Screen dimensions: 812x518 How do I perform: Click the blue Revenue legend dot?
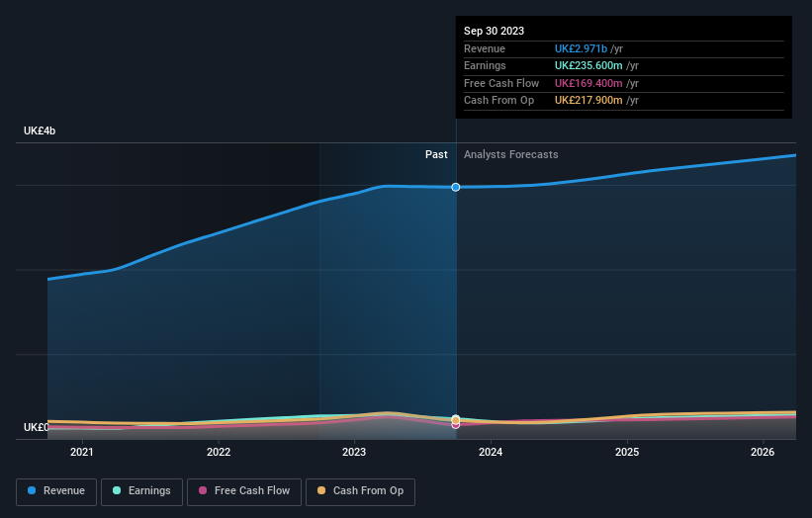[32, 490]
